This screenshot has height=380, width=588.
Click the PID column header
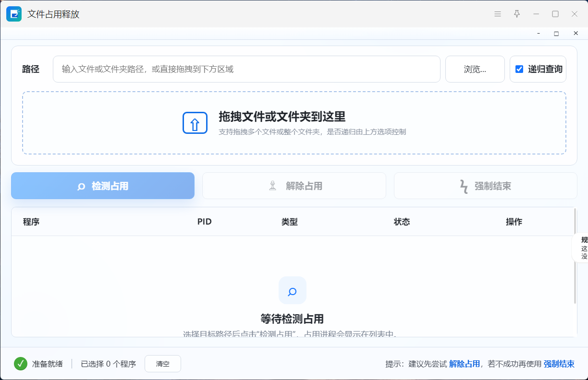coord(205,222)
